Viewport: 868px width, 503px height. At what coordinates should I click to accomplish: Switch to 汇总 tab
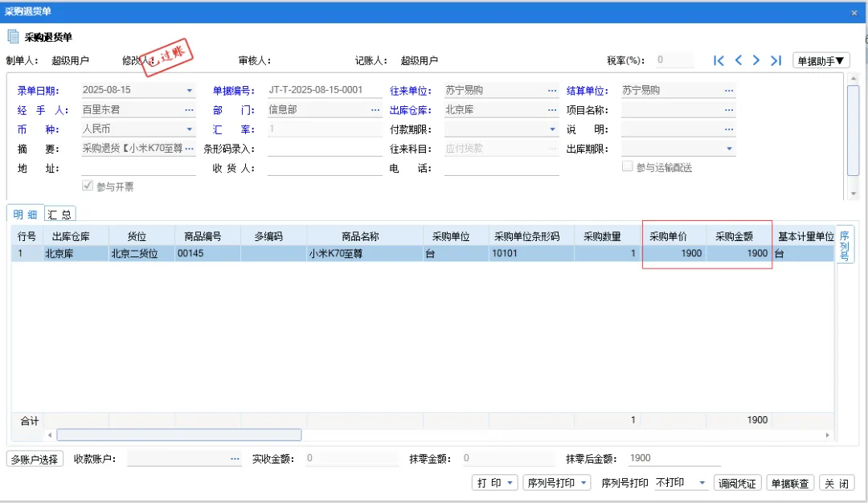[x=59, y=214]
